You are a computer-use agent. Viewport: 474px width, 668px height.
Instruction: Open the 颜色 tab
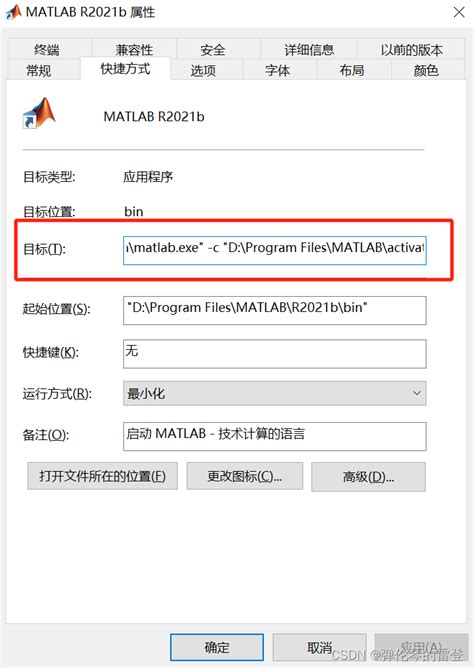[x=426, y=70]
